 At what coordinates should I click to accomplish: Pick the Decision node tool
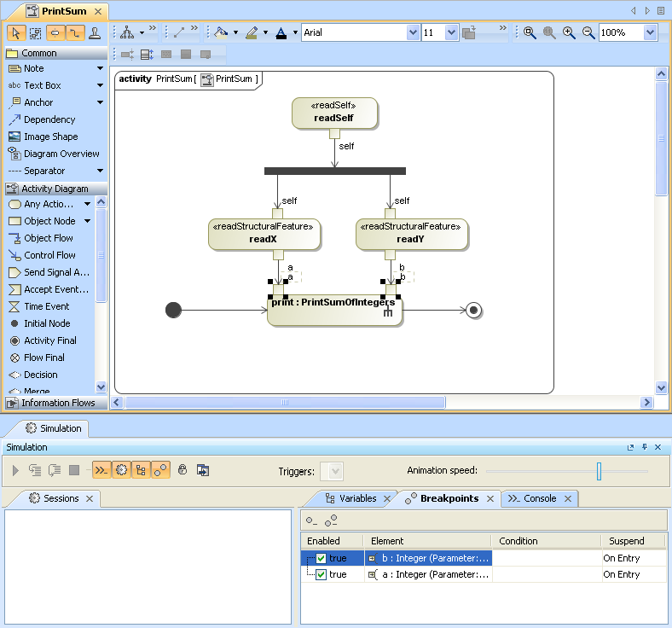41,375
